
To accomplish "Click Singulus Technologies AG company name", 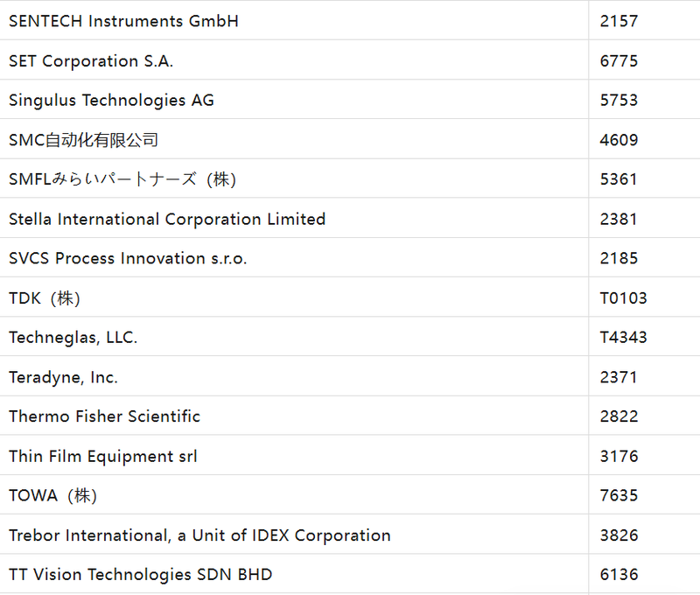I will coord(111,101).
